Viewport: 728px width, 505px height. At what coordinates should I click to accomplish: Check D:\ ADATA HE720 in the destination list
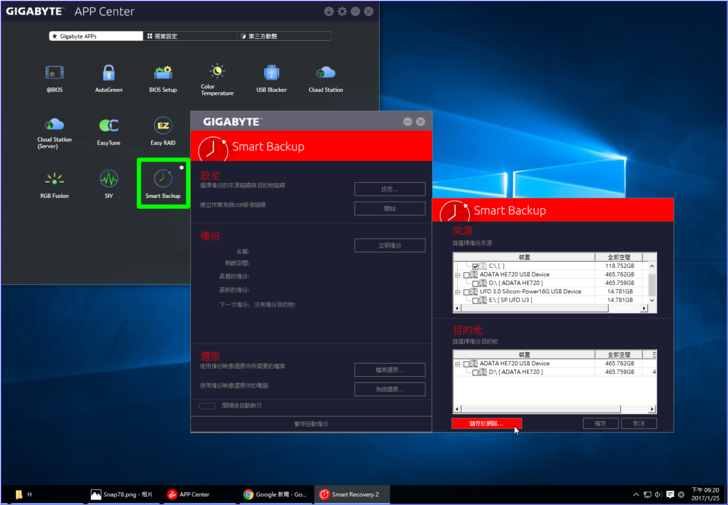point(476,372)
